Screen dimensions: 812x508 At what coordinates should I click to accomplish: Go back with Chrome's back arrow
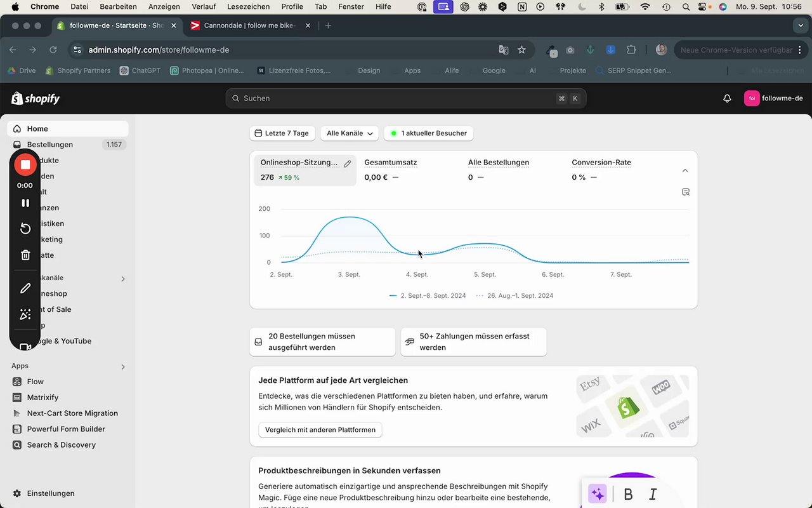(13, 50)
